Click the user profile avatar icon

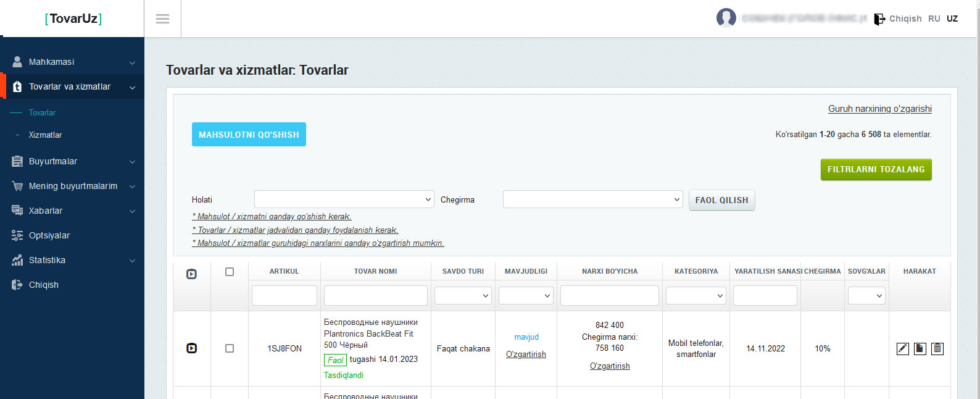click(726, 18)
